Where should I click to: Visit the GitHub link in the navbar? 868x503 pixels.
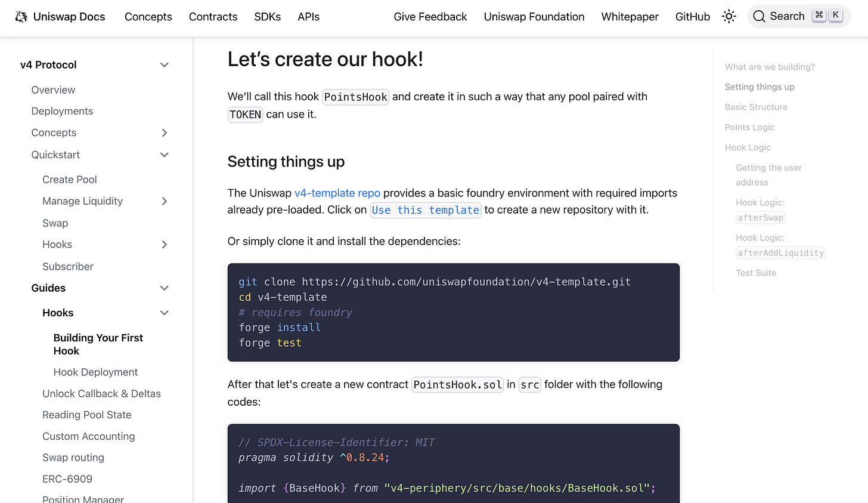coord(693,17)
